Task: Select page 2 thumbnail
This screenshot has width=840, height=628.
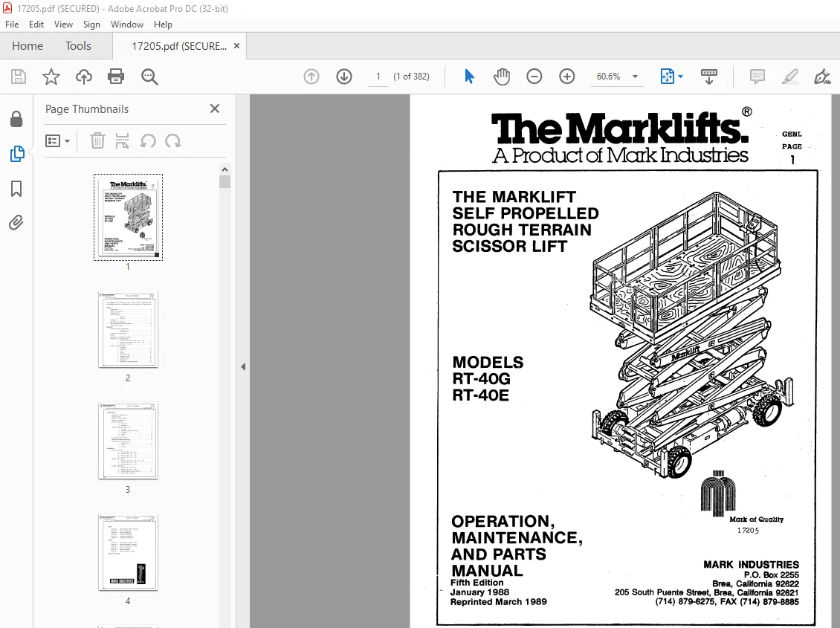Action: point(128,329)
